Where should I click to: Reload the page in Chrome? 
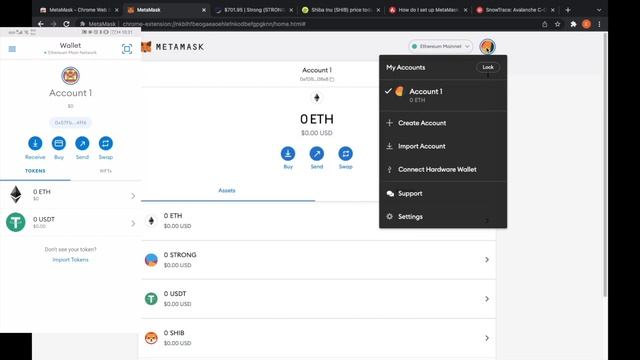[x=66, y=24]
